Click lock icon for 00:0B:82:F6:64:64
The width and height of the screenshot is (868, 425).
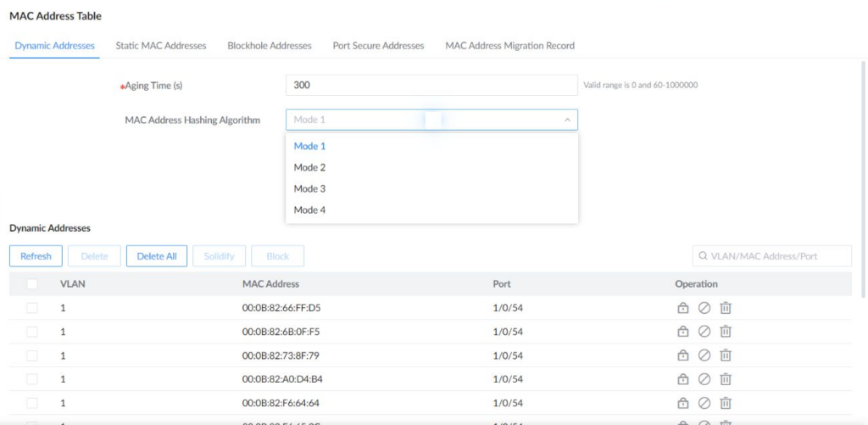pos(683,403)
